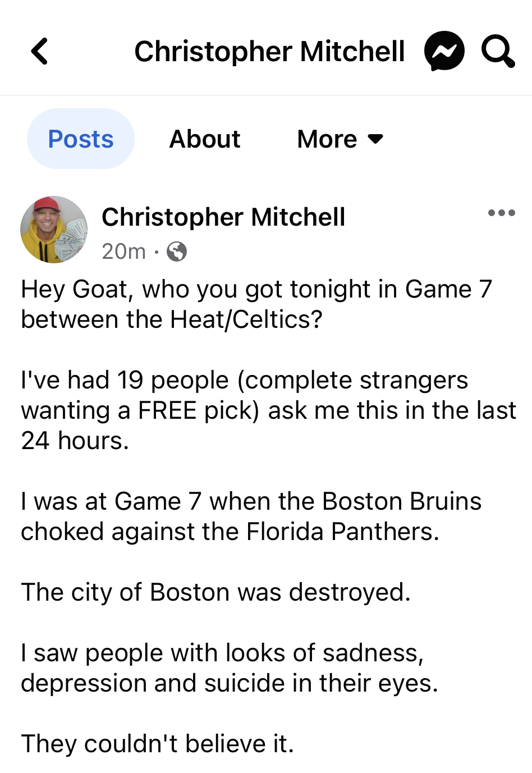Select the Posts tab

[x=81, y=139]
